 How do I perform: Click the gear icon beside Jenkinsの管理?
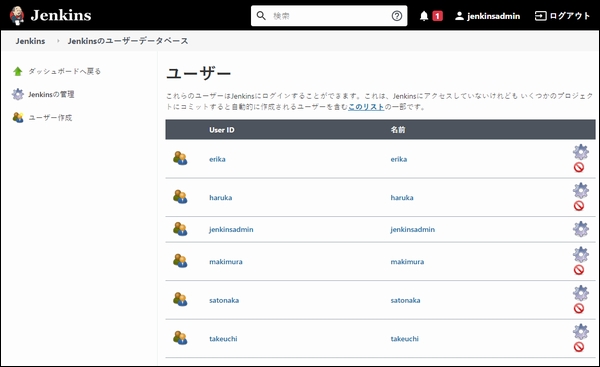coord(18,94)
